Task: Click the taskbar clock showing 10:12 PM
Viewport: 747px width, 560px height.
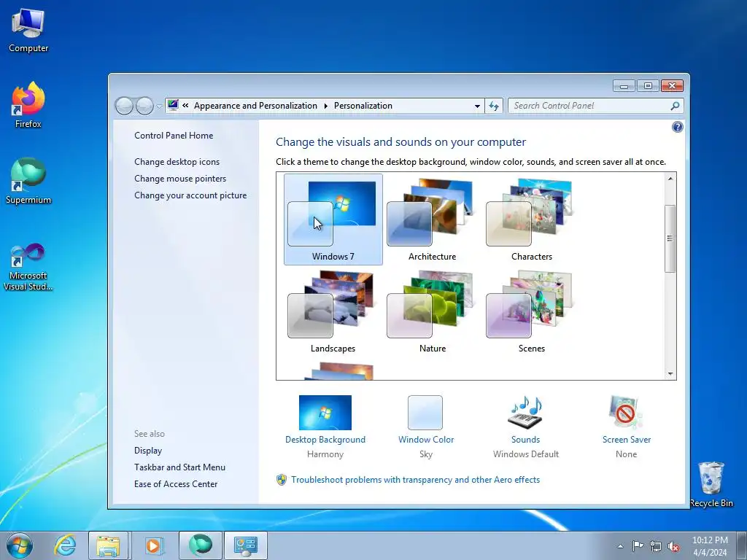Action: tap(710, 546)
